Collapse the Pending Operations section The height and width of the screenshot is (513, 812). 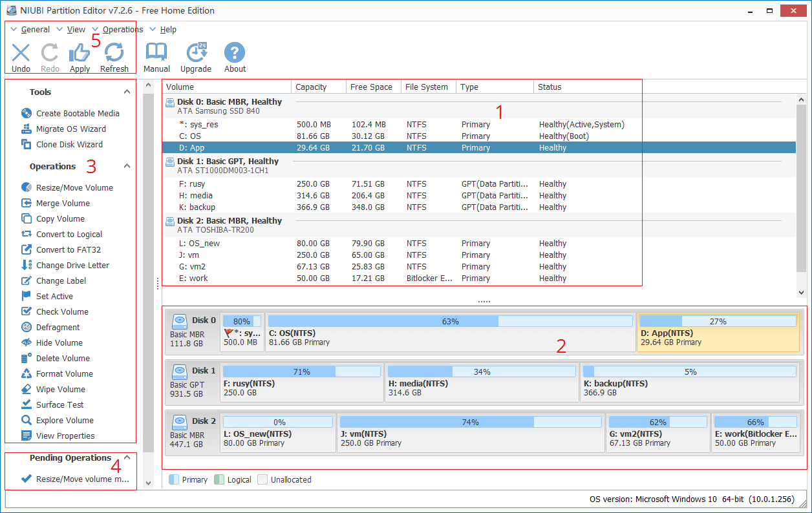127,457
